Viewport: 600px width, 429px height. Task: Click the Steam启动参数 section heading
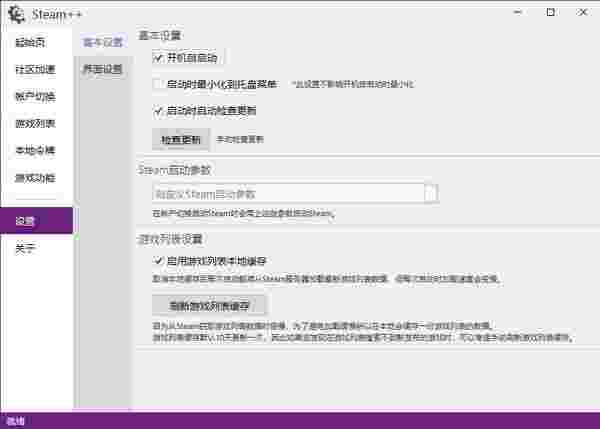174,170
